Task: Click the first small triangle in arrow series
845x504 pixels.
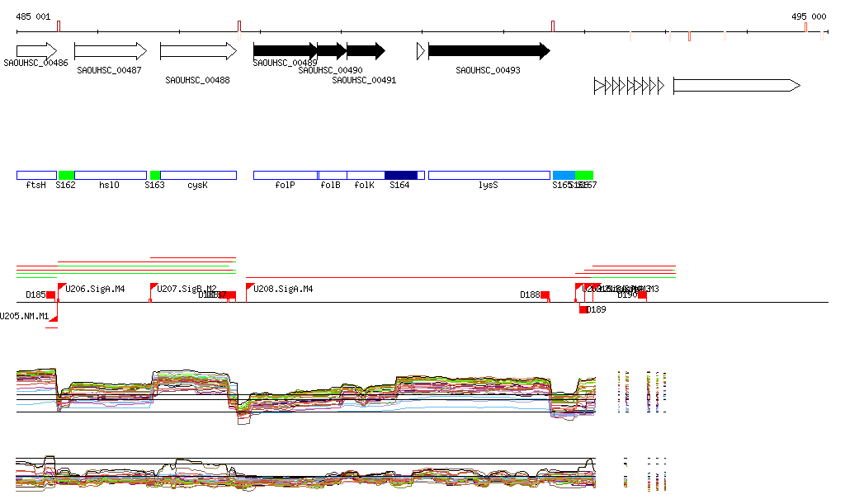Action: tap(598, 85)
